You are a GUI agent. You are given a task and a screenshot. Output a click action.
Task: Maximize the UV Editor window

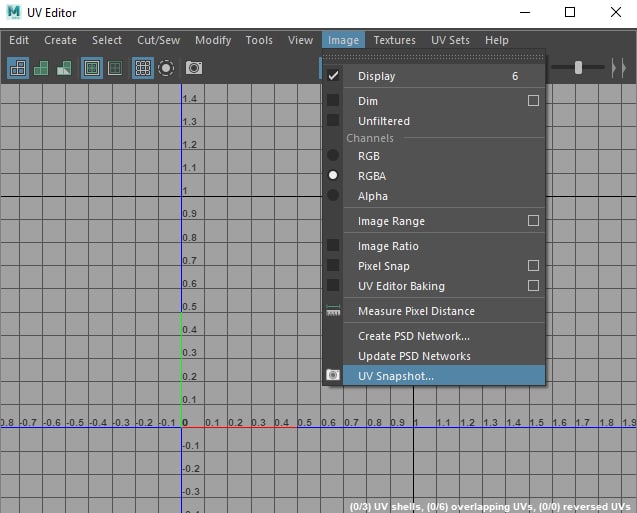[x=570, y=12]
